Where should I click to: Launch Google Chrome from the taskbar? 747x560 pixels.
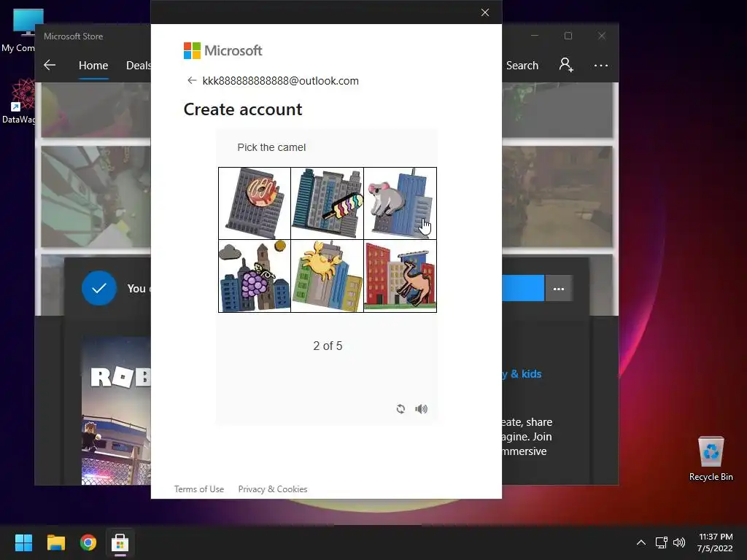[x=88, y=542]
